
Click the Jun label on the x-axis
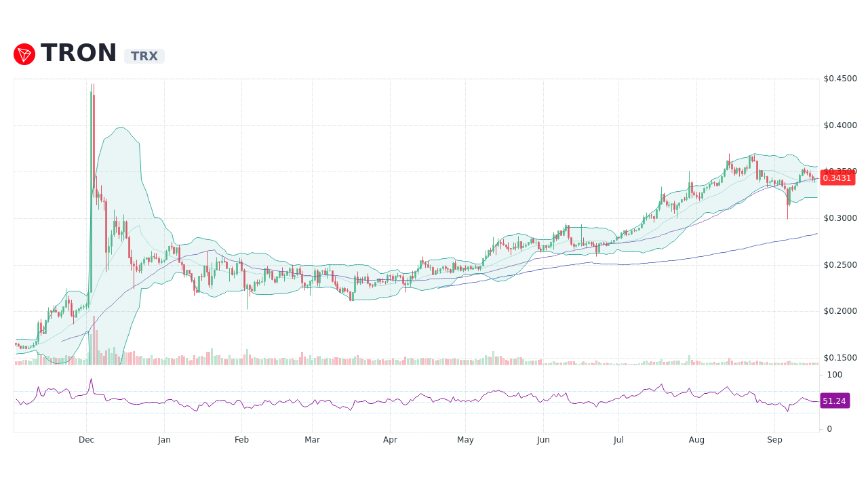(x=543, y=439)
